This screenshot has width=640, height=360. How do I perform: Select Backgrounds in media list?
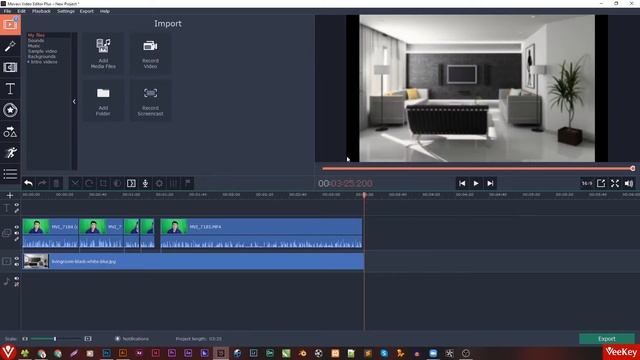(x=42, y=57)
